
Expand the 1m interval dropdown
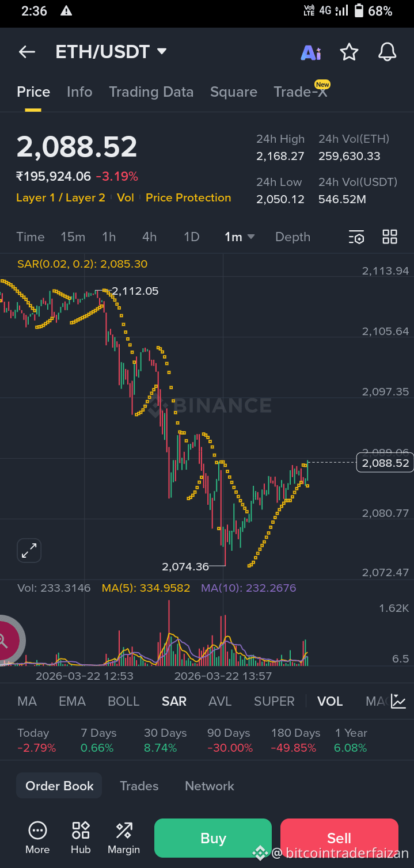240,237
